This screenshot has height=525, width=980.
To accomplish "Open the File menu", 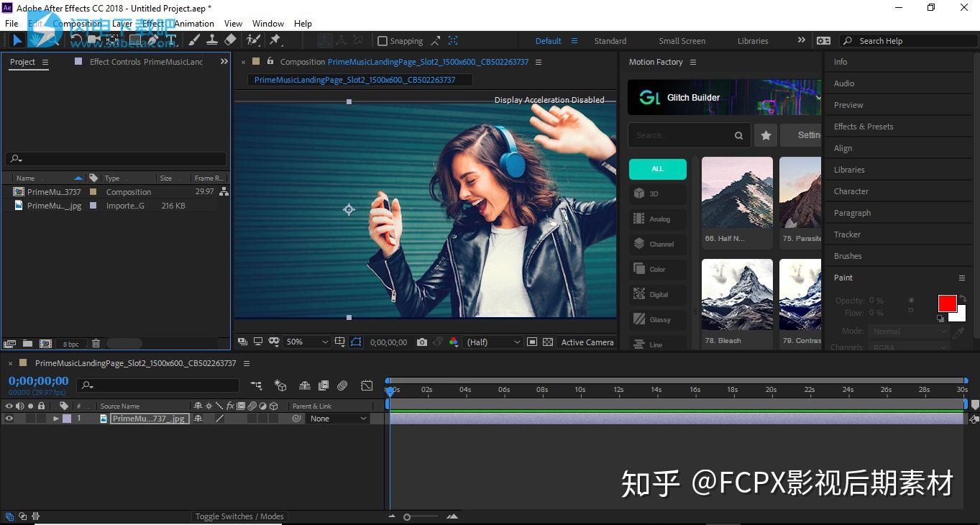I will [x=12, y=23].
